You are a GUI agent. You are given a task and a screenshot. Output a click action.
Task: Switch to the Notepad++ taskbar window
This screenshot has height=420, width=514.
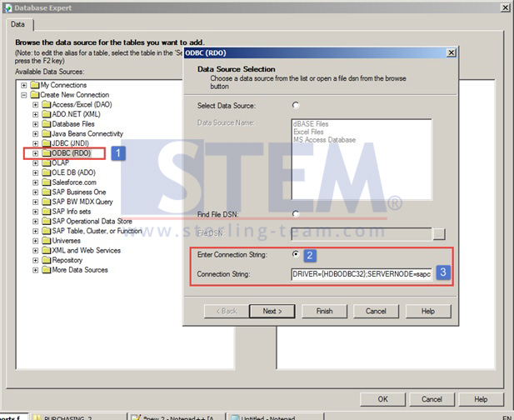(177, 417)
